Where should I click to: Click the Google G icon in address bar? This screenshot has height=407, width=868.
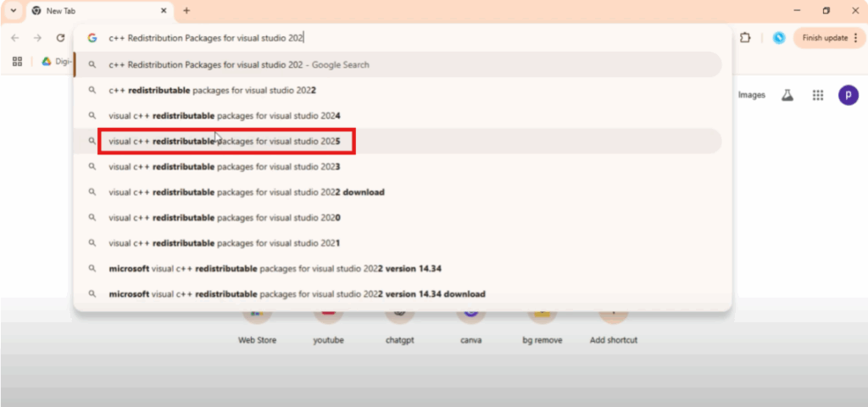click(x=92, y=37)
